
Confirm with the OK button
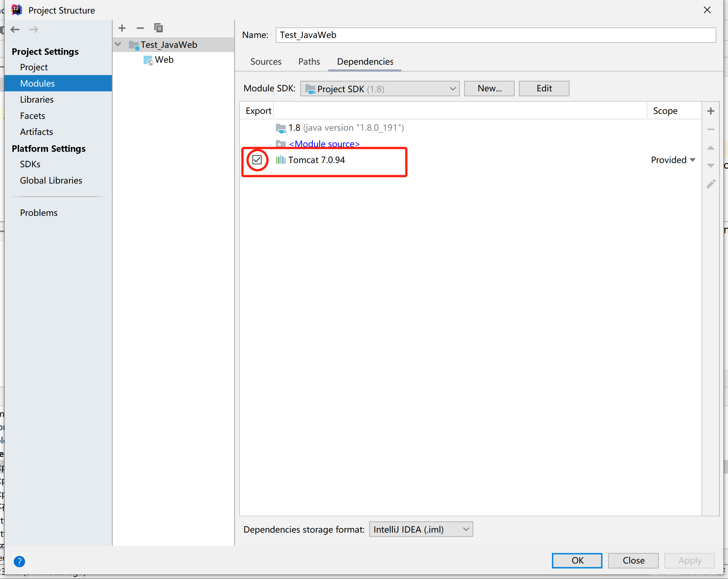pyautogui.click(x=577, y=561)
